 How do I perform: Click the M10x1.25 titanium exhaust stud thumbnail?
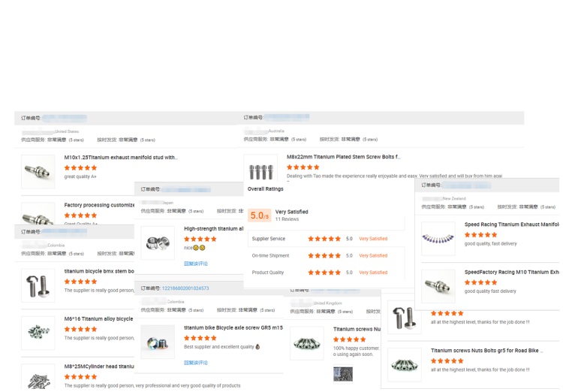pos(38,172)
